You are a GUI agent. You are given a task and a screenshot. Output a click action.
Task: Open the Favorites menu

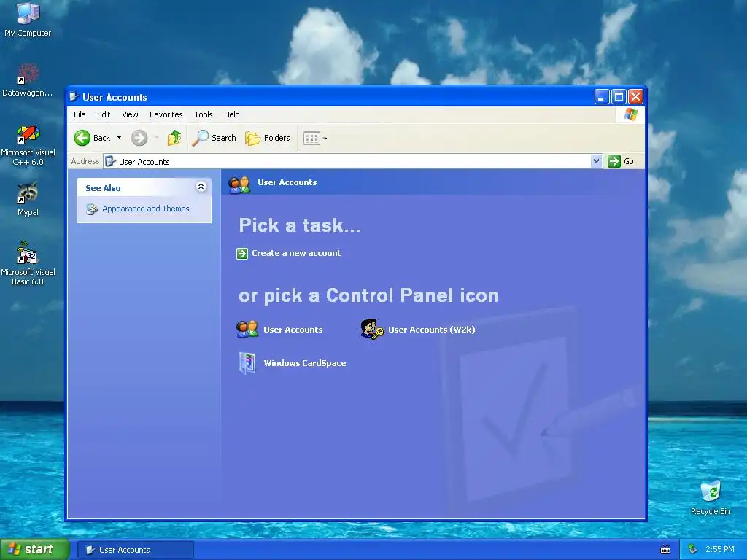[x=166, y=114]
